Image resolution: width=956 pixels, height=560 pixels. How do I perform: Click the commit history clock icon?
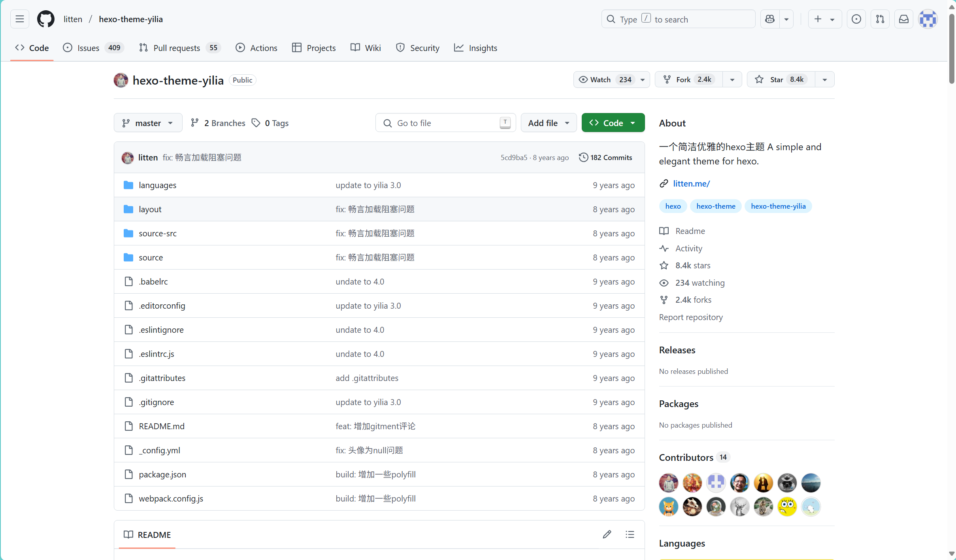583,157
